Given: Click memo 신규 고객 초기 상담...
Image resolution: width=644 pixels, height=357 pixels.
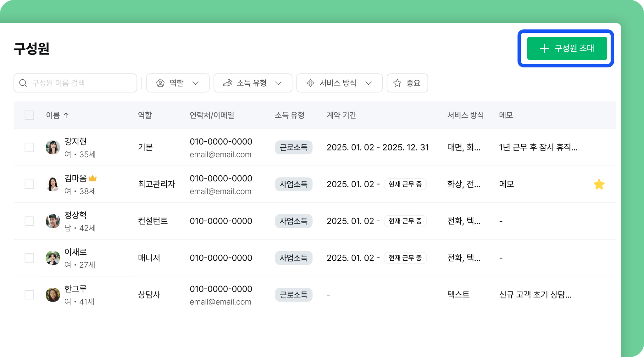Looking at the screenshot, I should pos(536,295).
